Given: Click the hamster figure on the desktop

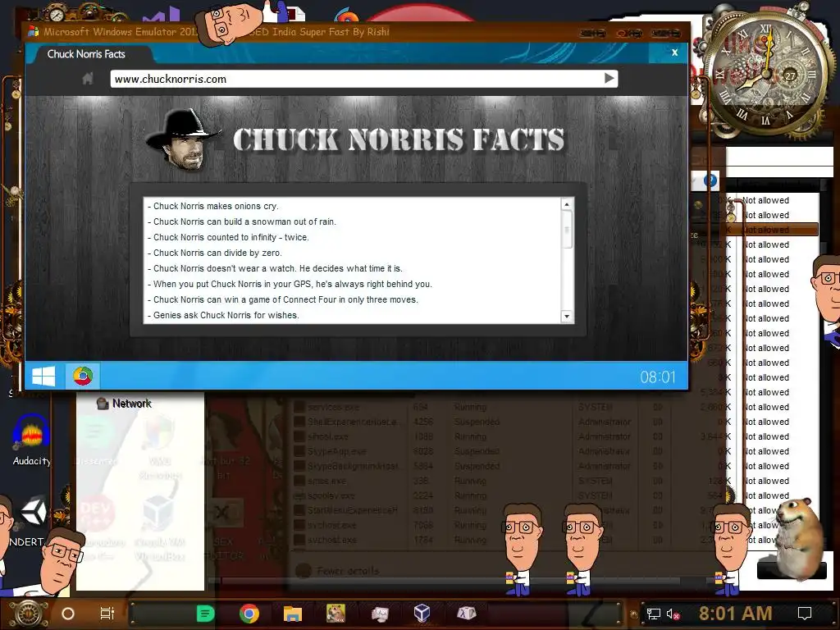Looking at the screenshot, I should click(x=797, y=538).
